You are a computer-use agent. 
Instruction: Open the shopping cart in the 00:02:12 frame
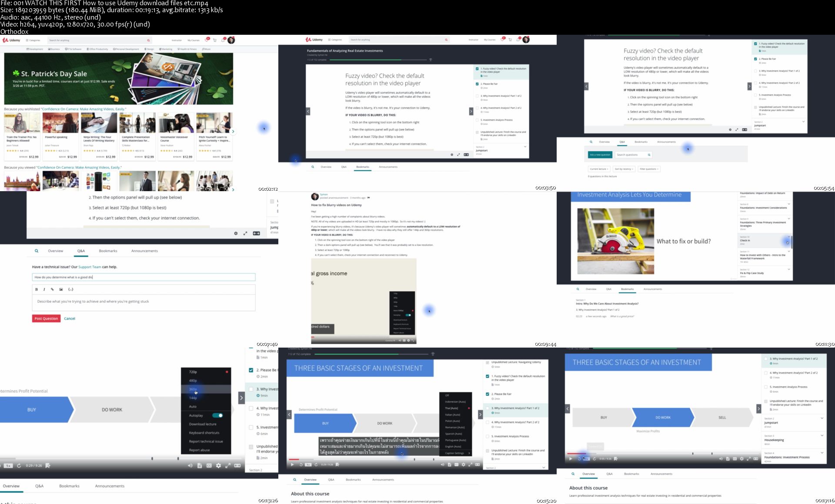[215, 40]
